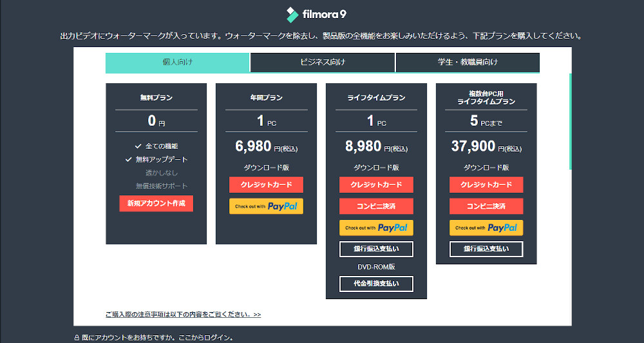Viewport: 644px width, 343px height.
Task: Select 代金引換支払い for DVD-ROM版
Action: click(376, 284)
